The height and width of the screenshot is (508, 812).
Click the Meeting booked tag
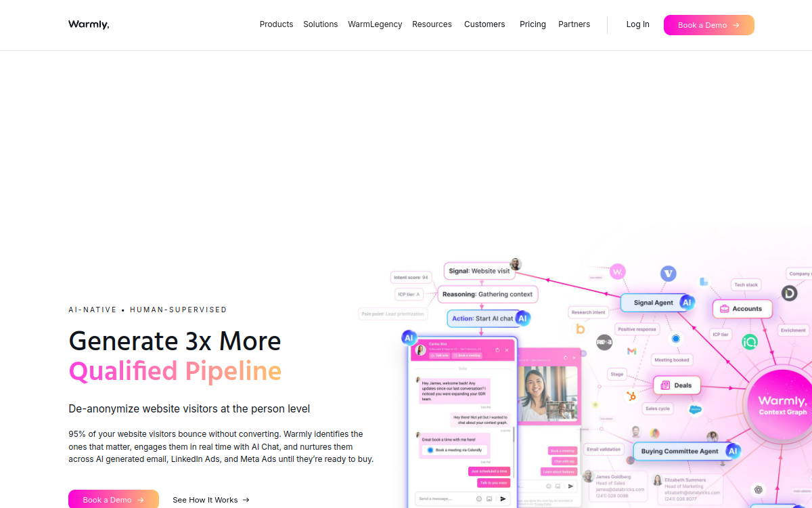coord(672,360)
